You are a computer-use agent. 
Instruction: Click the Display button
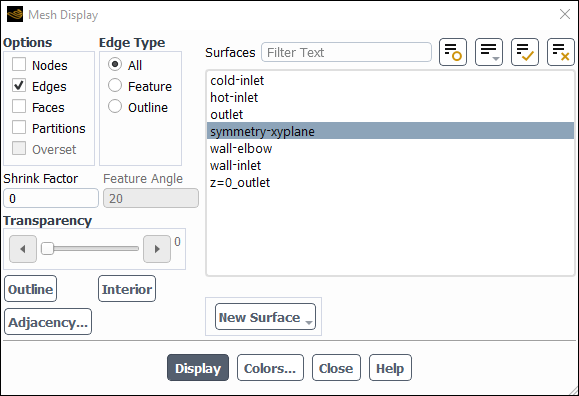pyautogui.click(x=198, y=368)
